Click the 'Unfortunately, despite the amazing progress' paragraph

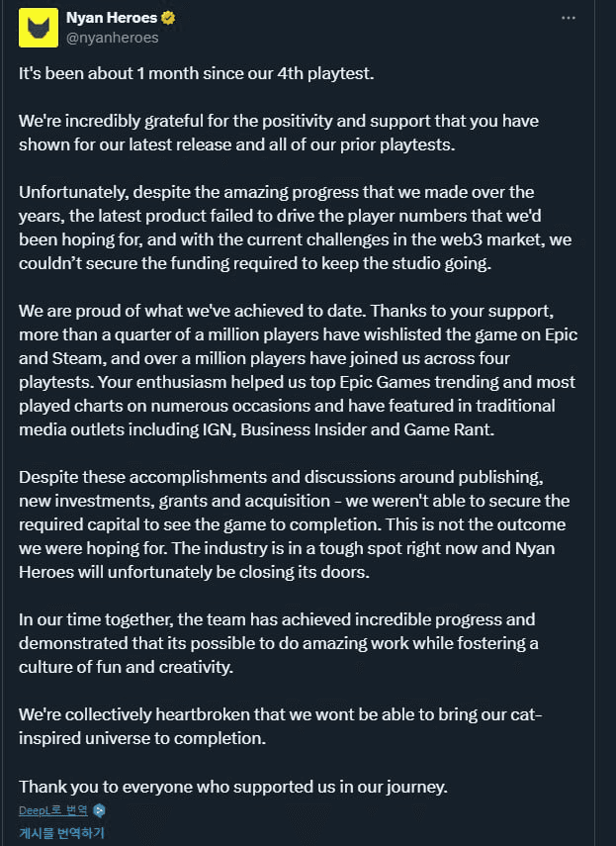296,228
